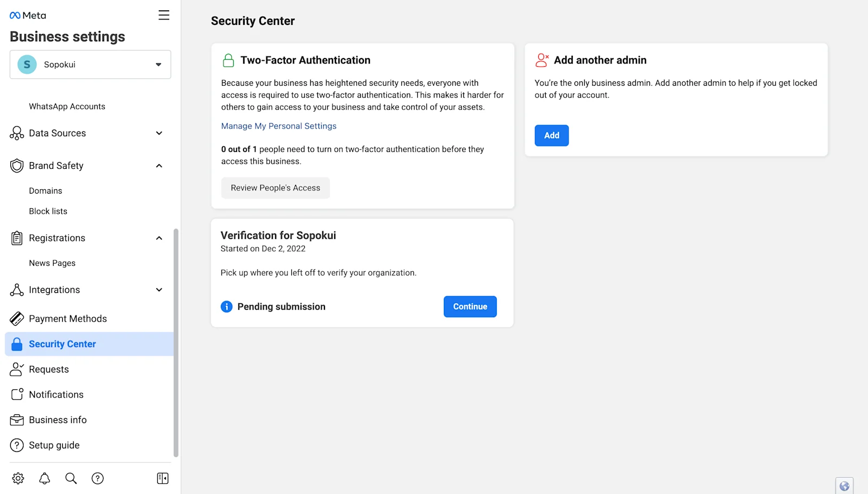This screenshot has width=868, height=494.
Task: Collapse the Brand Safety section chevron
Action: 159,166
